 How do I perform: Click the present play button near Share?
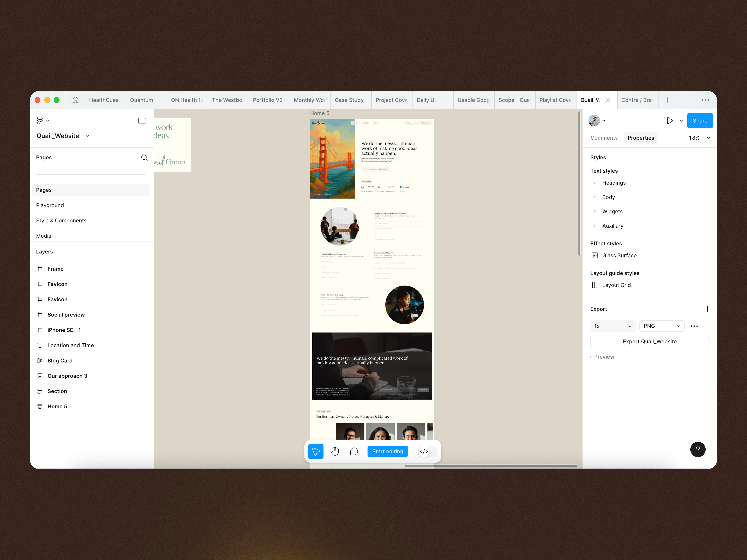click(x=670, y=121)
